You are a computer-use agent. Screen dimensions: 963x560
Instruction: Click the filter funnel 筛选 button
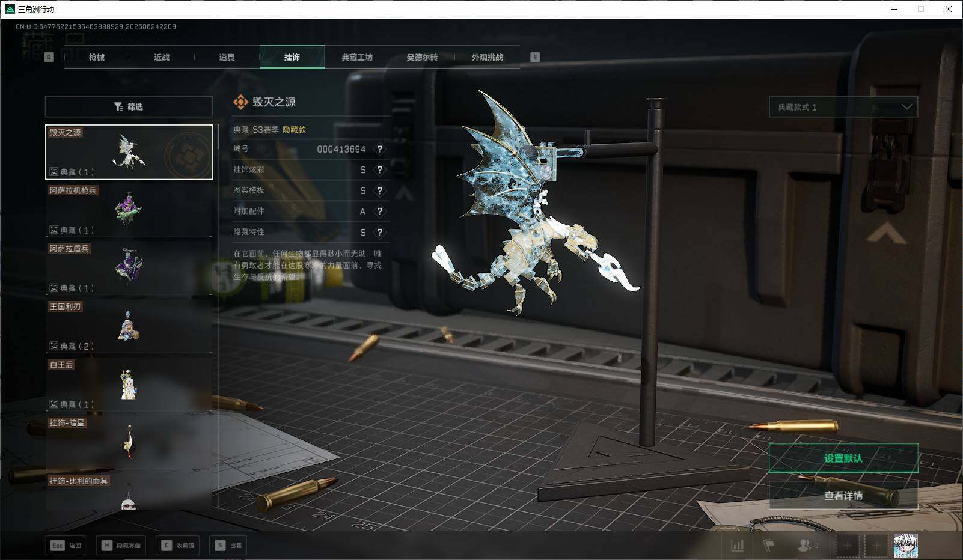129,106
